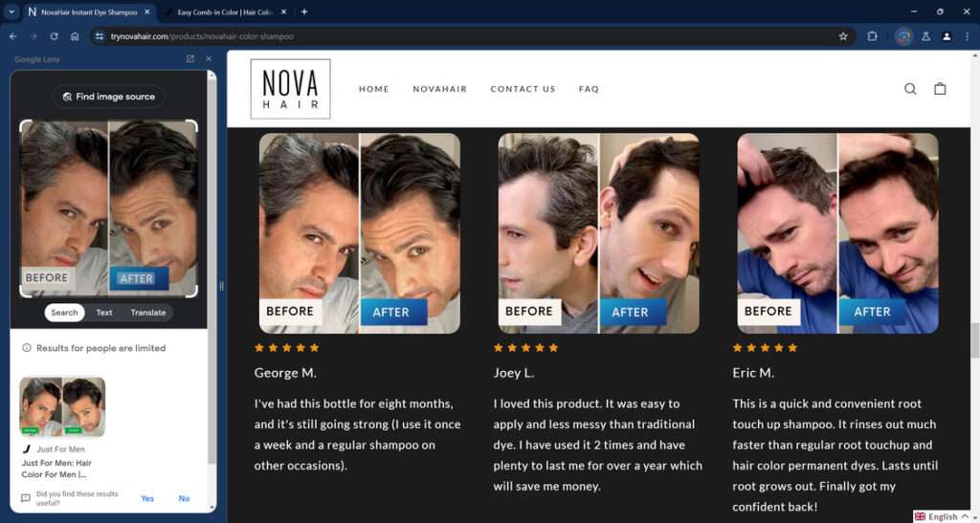Click George M. five-star rating
Screen dimensions: 980x523
click(x=287, y=348)
